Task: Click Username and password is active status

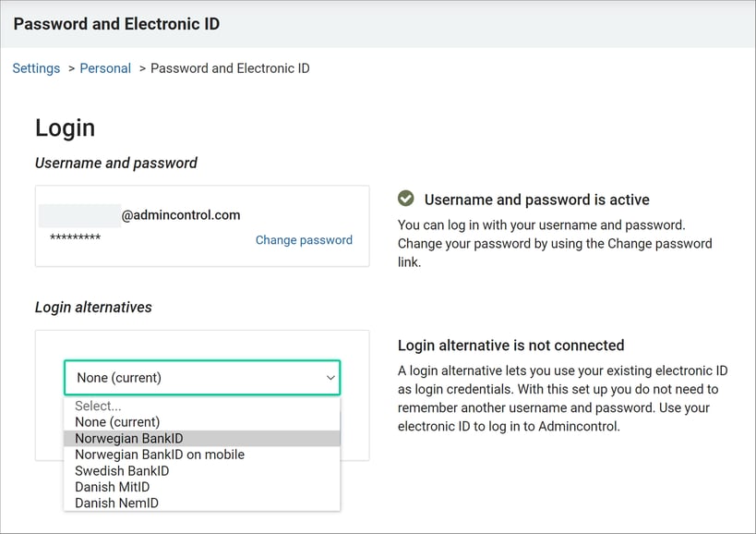Action: pyautogui.click(x=536, y=200)
